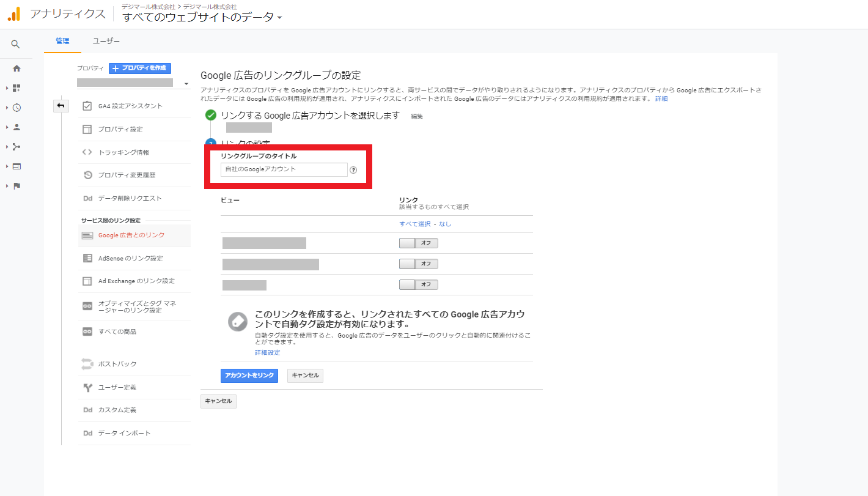This screenshot has height=496, width=868.
Task: Click the ポストバック arrows icon
Action: click(x=87, y=364)
